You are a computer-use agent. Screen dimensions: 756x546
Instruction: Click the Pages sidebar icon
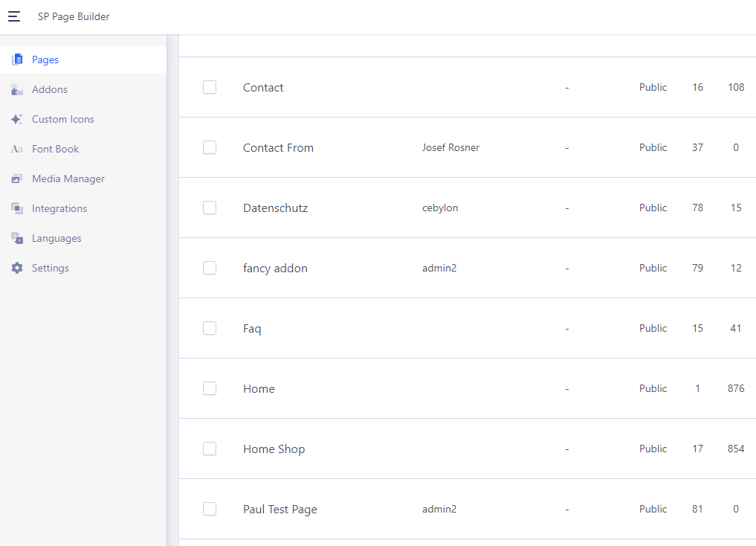(17, 60)
